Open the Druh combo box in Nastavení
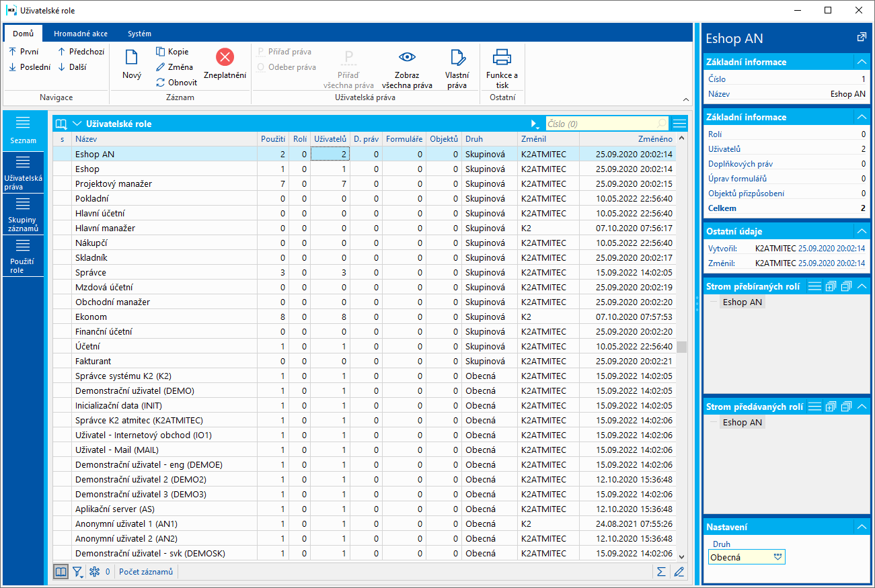The image size is (875, 588). point(779,557)
